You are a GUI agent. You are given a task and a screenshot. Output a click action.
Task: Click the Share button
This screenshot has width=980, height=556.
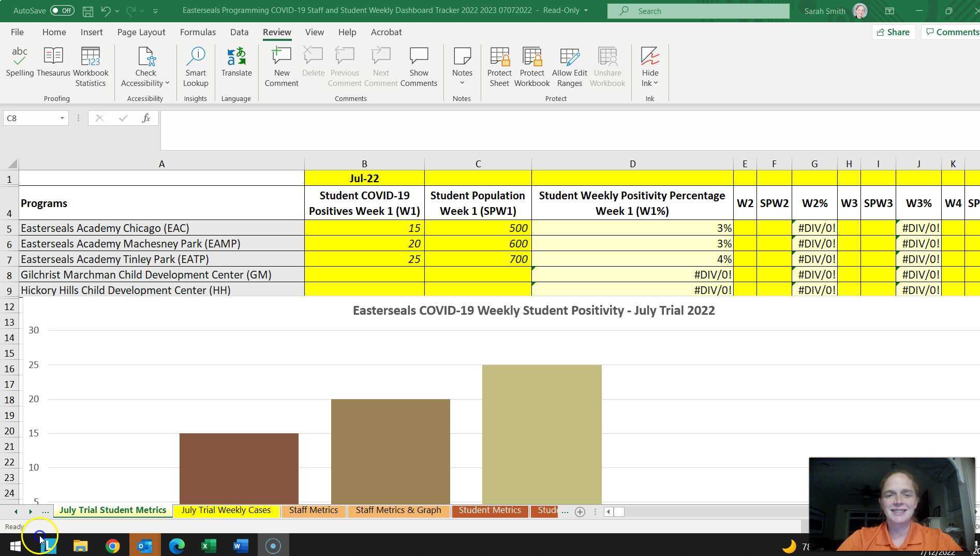click(x=893, y=32)
